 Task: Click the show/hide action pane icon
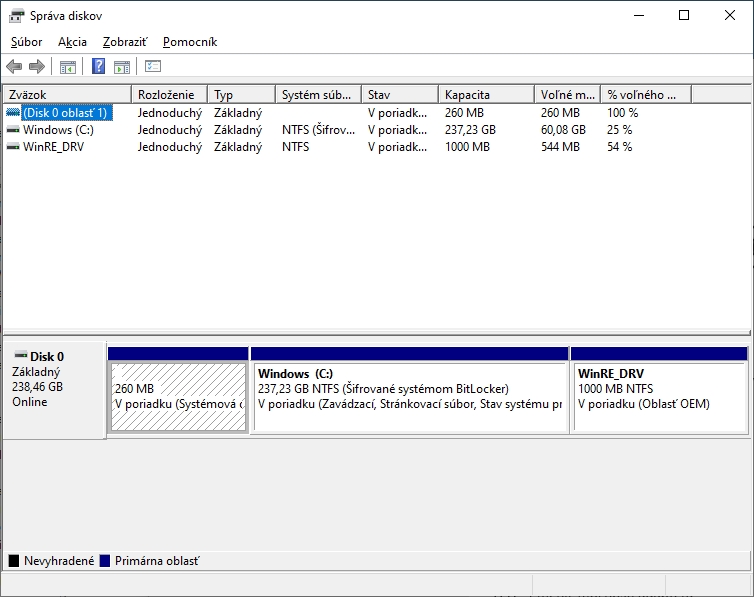click(122, 67)
